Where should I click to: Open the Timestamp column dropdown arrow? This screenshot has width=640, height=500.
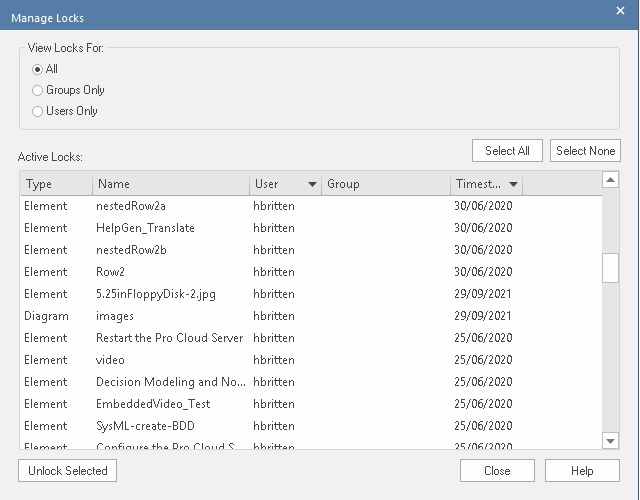[513, 184]
